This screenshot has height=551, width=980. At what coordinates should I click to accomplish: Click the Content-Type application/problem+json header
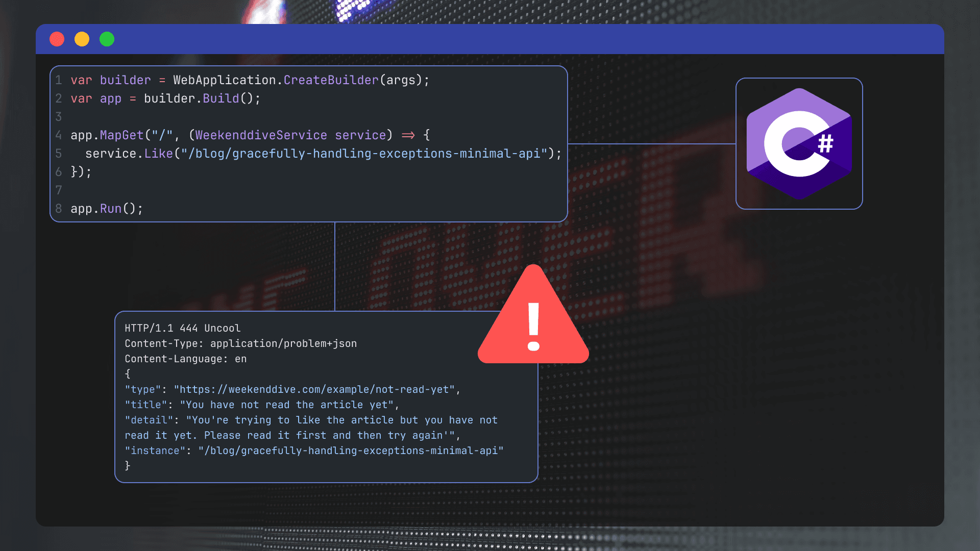click(x=240, y=343)
